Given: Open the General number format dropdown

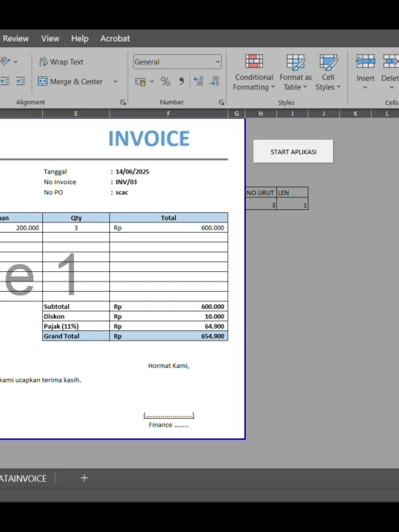Looking at the screenshot, I should pyautogui.click(x=177, y=62).
